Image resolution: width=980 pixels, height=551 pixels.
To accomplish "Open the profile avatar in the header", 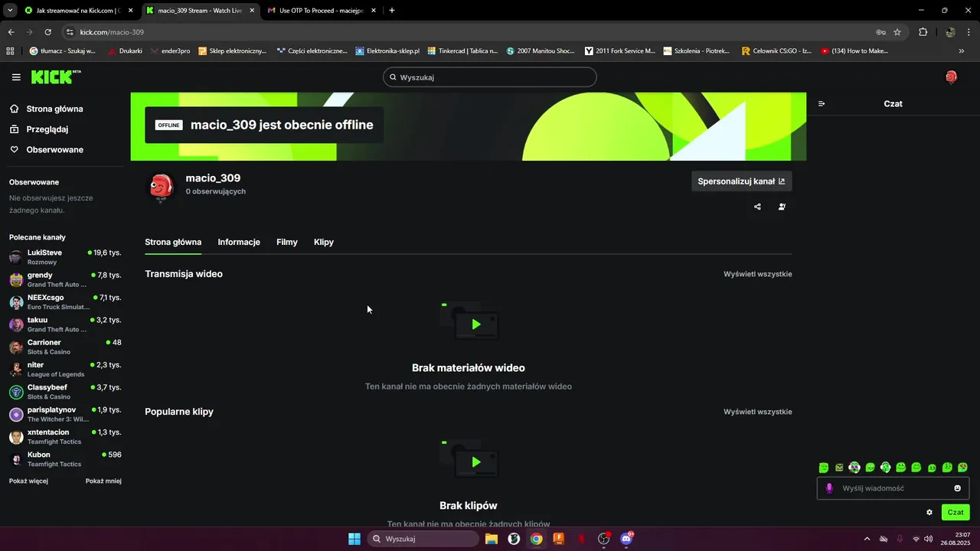I will point(951,77).
